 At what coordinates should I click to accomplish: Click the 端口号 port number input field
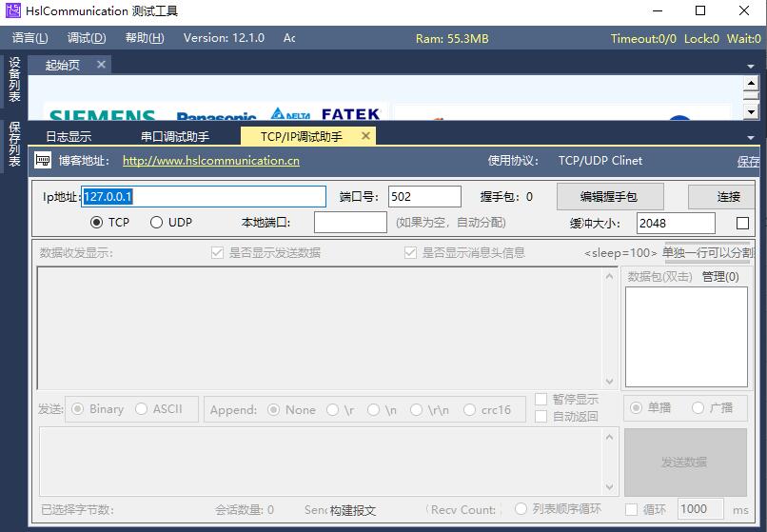tap(424, 197)
